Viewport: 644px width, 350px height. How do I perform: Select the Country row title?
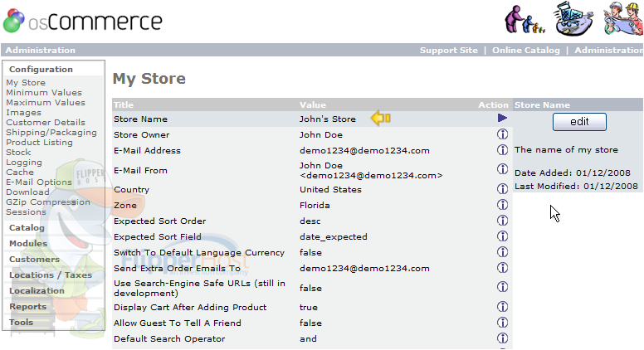click(131, 190)
